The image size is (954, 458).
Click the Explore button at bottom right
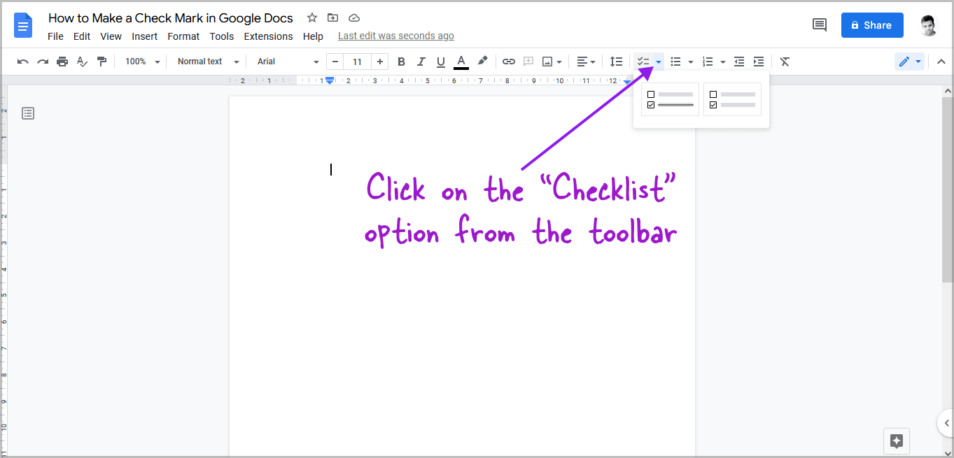(896, 441)
